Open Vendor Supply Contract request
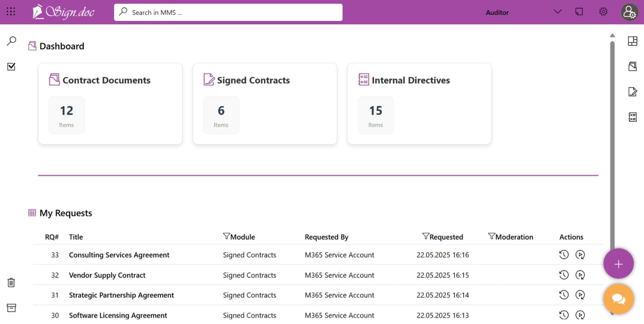The image size is (644, 324). pyautogui.click(x=107, y=275)
